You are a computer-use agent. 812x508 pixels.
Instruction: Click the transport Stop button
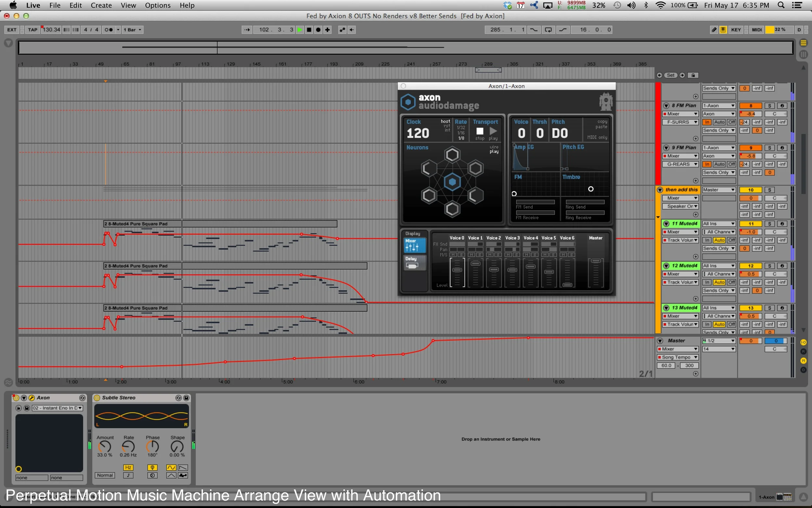309,30
